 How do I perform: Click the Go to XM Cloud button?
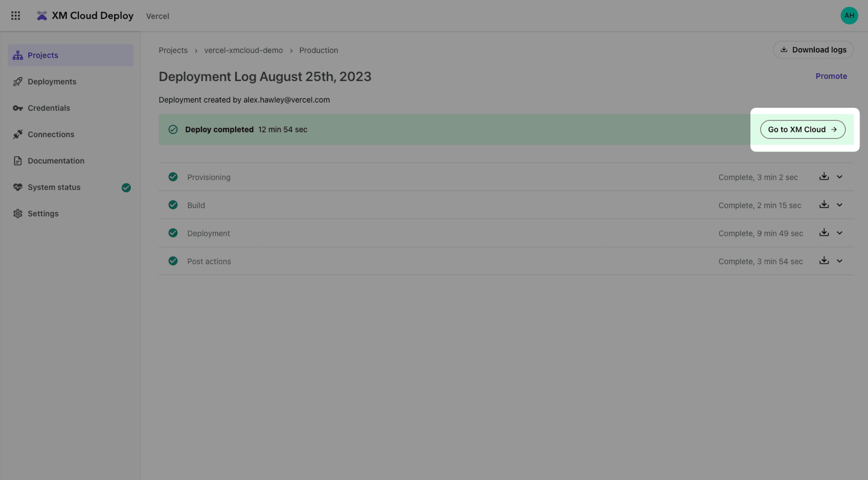802,129
